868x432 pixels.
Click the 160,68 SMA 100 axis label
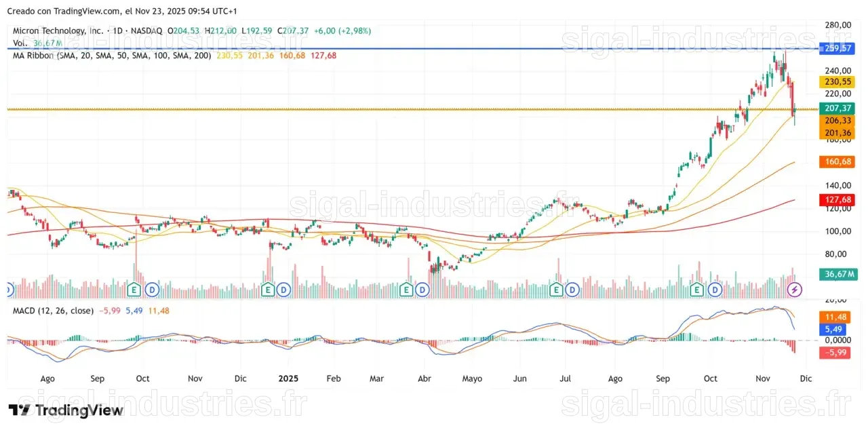837,161
